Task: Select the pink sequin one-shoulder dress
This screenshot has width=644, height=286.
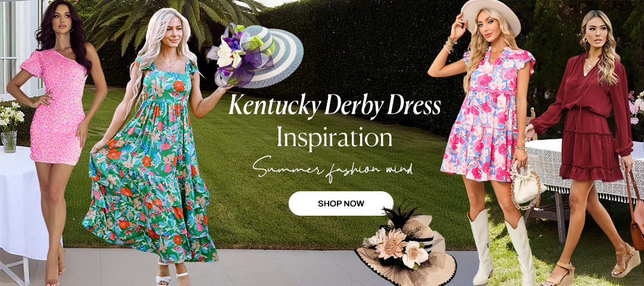Action: [x=55, y=106]
